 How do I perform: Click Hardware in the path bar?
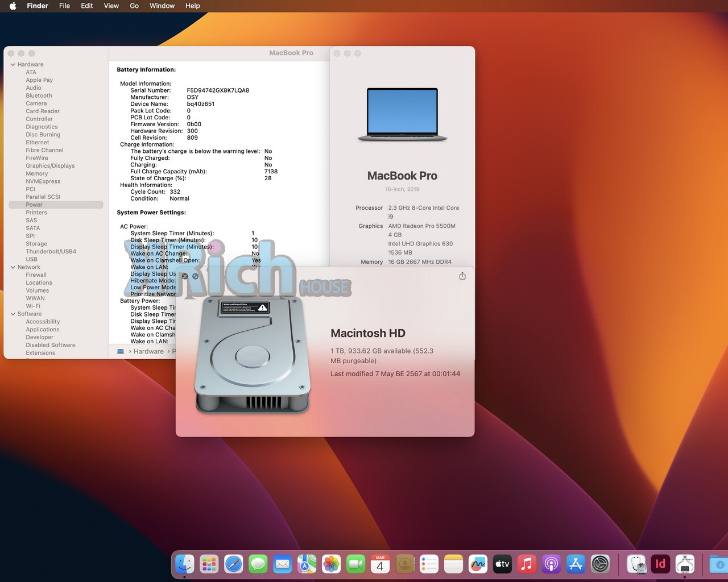pos(148,351)
